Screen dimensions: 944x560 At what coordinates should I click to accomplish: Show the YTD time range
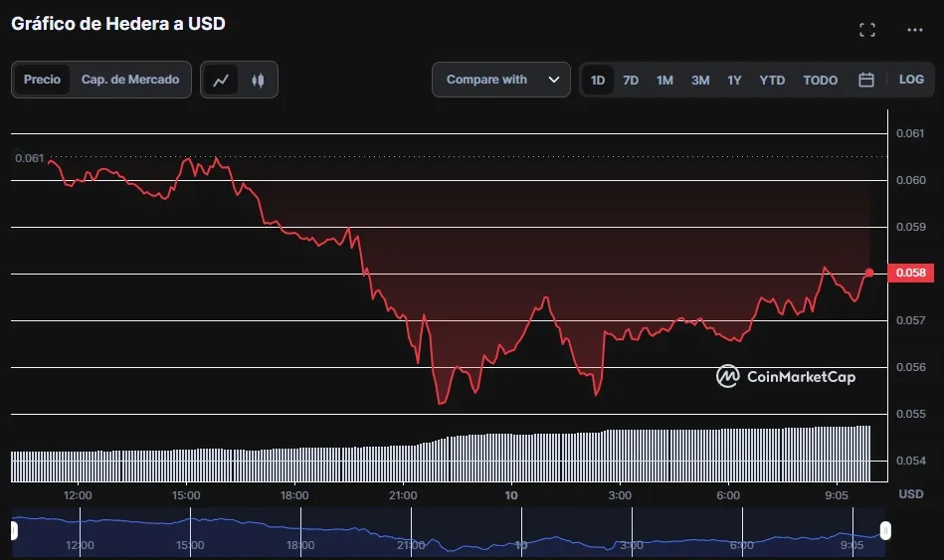point(772,80)
